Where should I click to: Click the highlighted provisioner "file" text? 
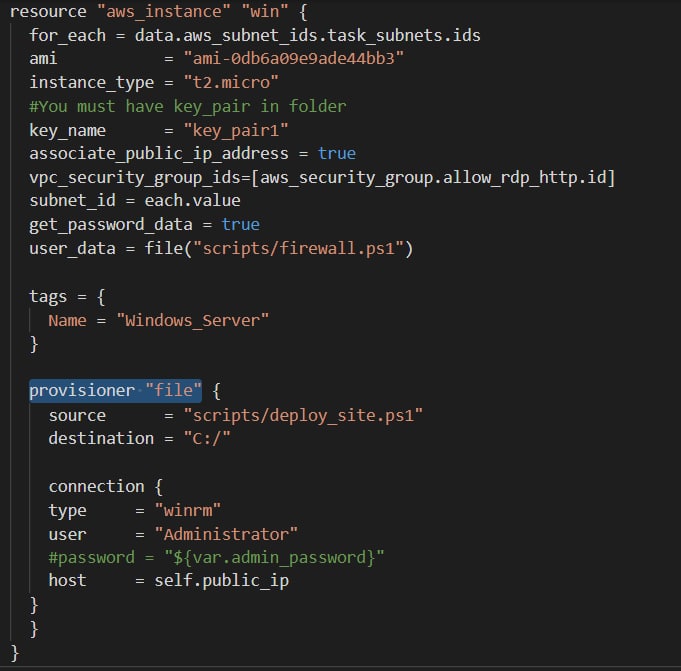(115, 390)
